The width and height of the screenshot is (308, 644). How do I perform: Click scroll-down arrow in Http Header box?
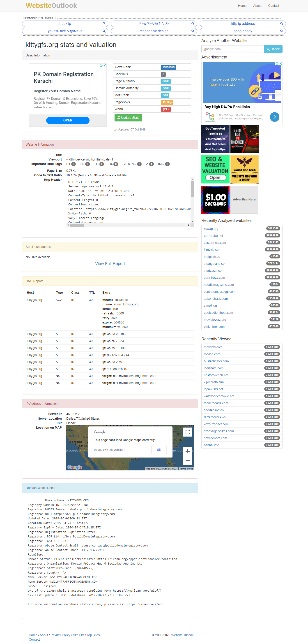(192, 221)
